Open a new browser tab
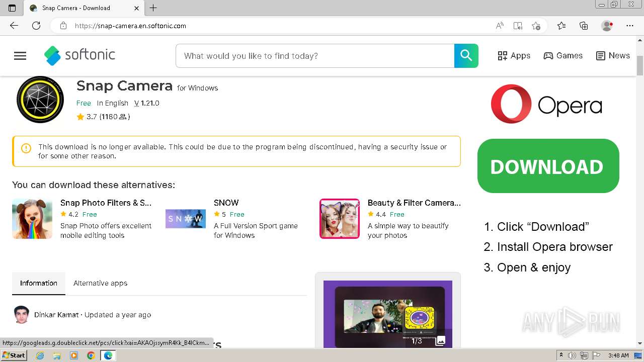This screenshot has height=362, width=644. tap(153, 8)
